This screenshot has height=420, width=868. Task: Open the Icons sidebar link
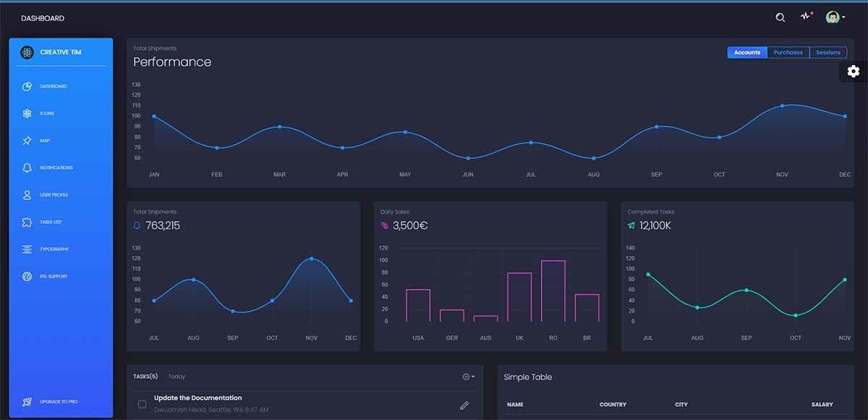47,114
